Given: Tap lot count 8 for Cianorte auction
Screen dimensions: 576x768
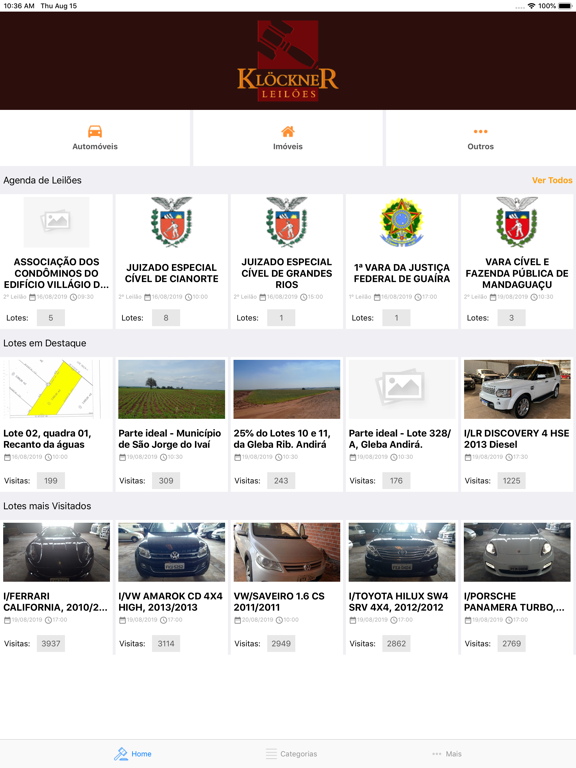Looking at the screenshot, I should pos(166,318).
